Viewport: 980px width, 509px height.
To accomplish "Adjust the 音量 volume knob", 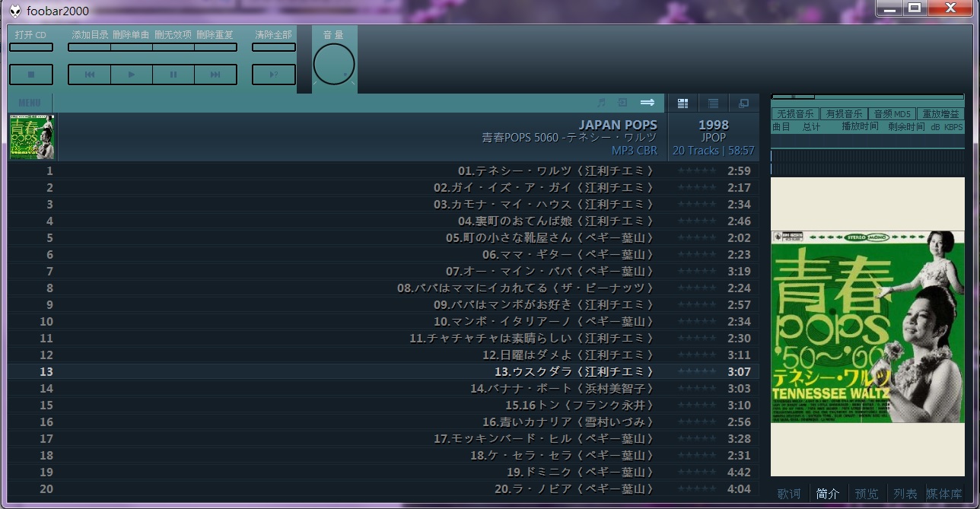I will [334, 65].
